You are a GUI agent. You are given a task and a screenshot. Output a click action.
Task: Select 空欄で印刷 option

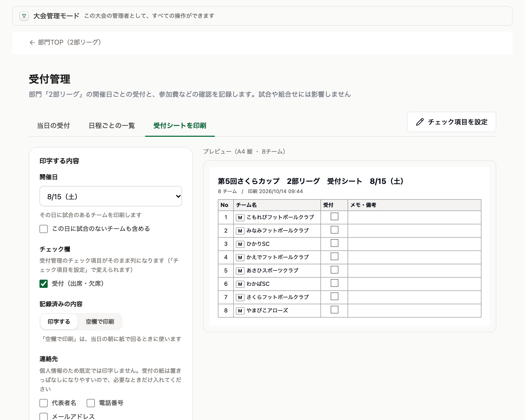tap(100, 322)
